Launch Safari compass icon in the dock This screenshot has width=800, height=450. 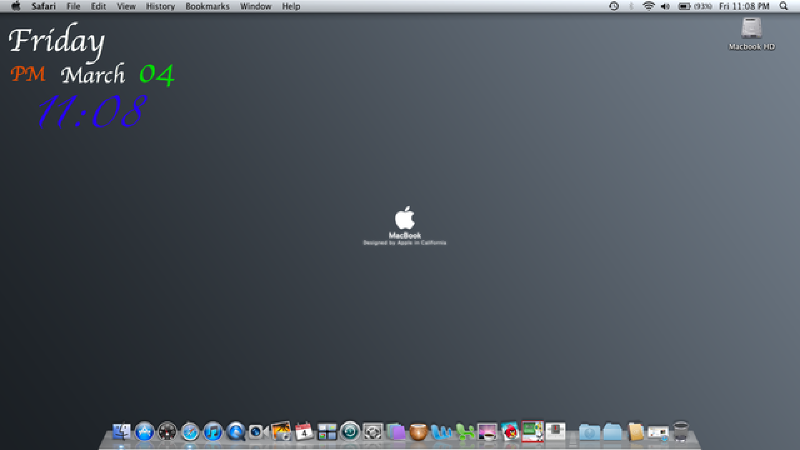coord(190,432)
